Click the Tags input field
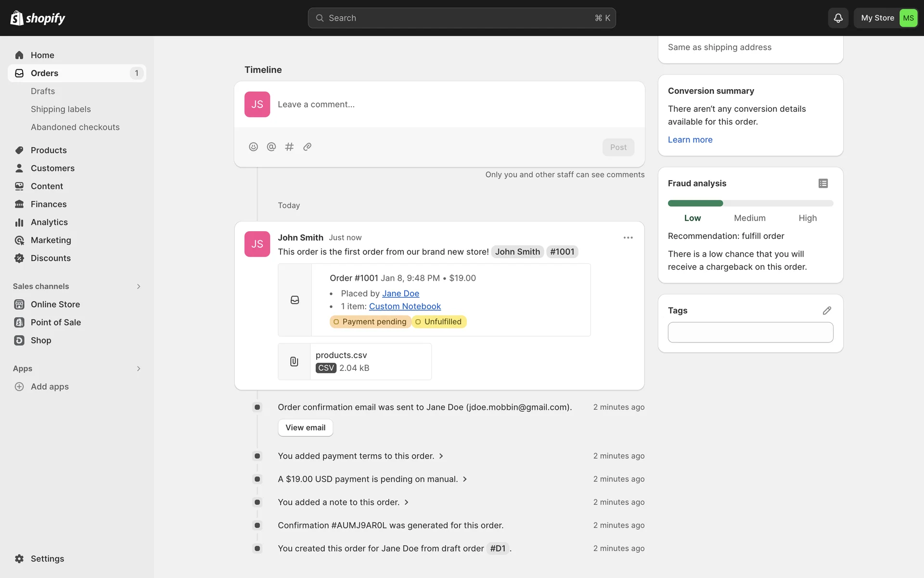Screen dimensions: 924x578 point(750,332)
